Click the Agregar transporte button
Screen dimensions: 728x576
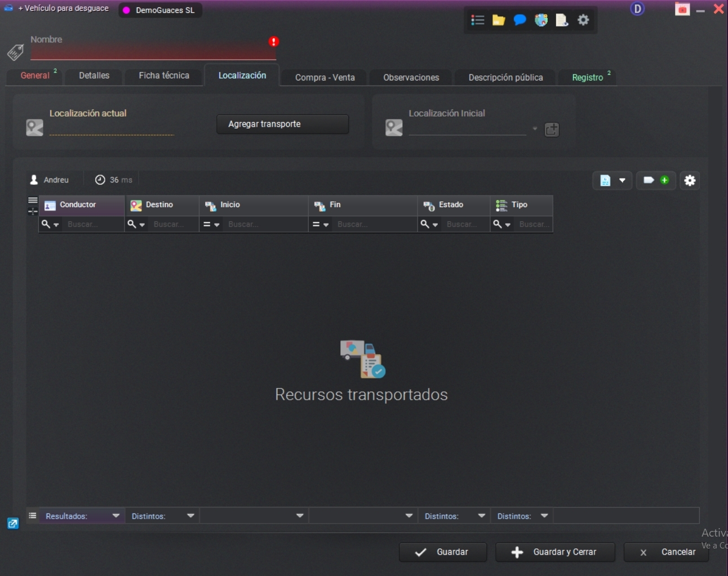pos(282,124)
